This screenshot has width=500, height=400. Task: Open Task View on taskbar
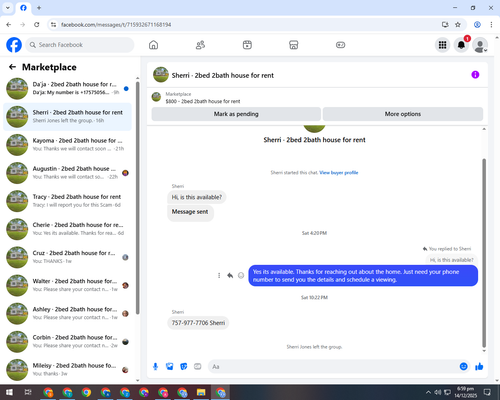coord(28,392)
